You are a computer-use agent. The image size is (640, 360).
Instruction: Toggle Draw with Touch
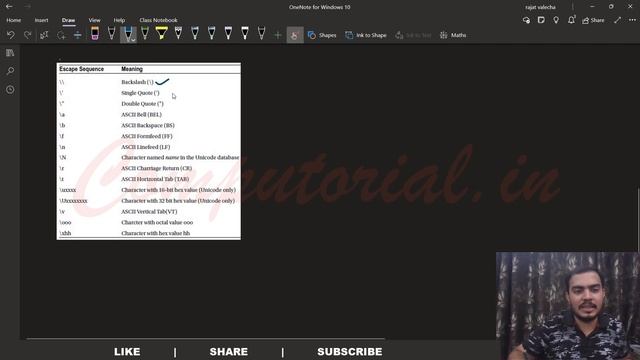(x=295, y=35)
